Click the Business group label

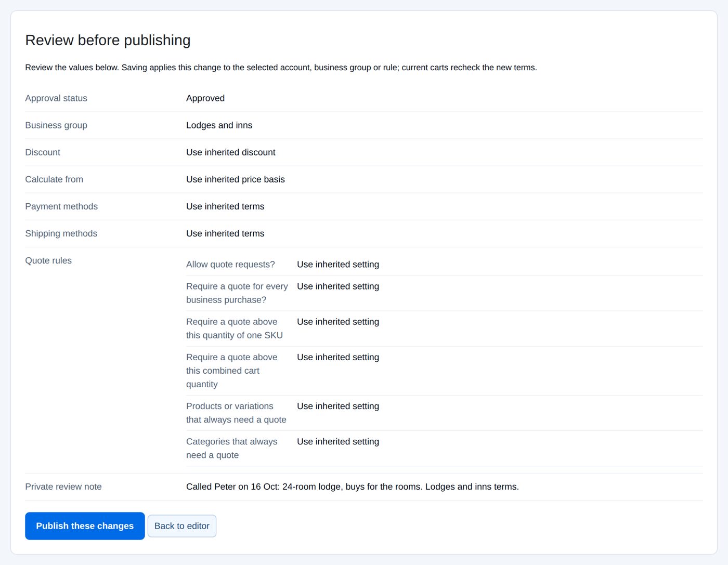point(56,125)
